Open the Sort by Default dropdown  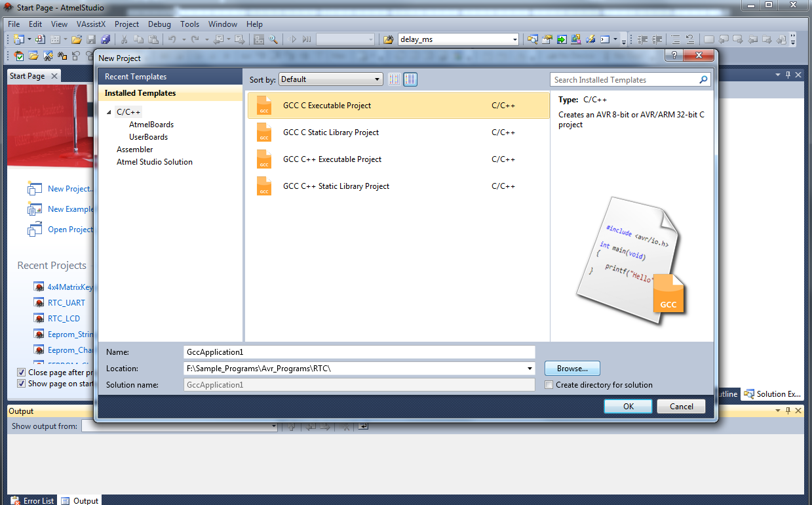pos(331,79)
